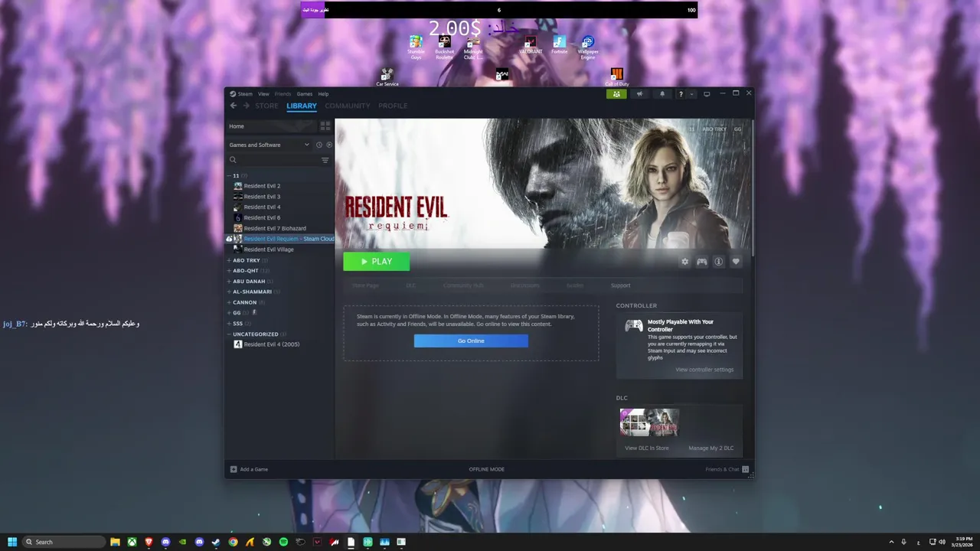The width and height of the screenshot is (980, 551).
Task: Open Windows Start menu
Action: (x=12, y=542)
